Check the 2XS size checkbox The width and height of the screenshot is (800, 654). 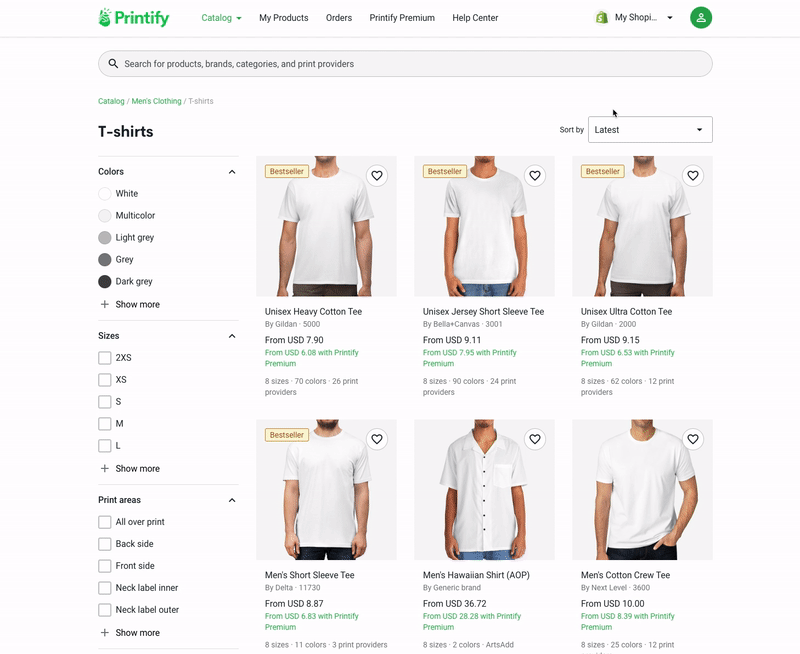(105, 358)
